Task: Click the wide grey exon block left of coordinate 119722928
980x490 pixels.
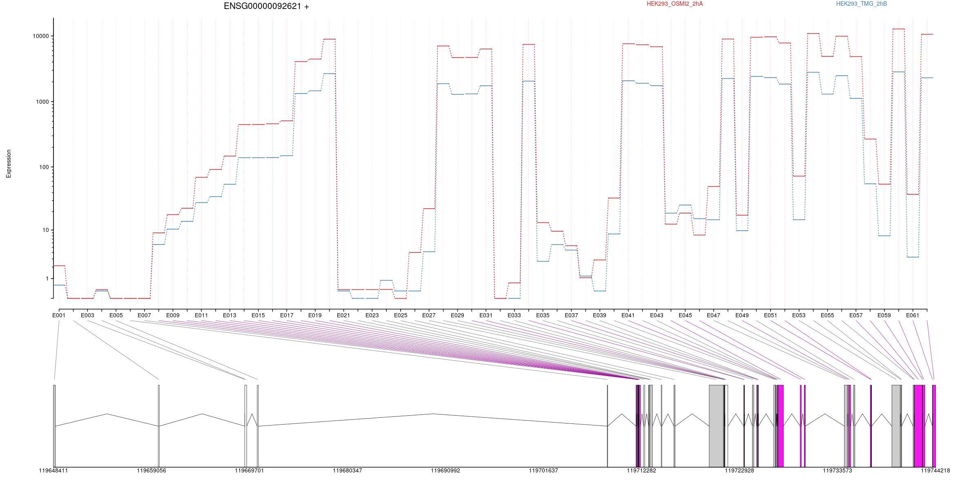Action: click(716, 426)
